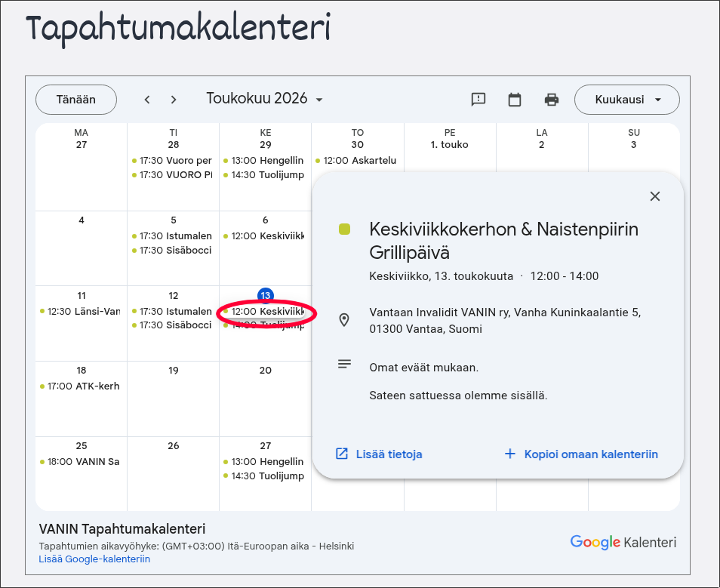Click the yellow-green event color square

[344, 229]
